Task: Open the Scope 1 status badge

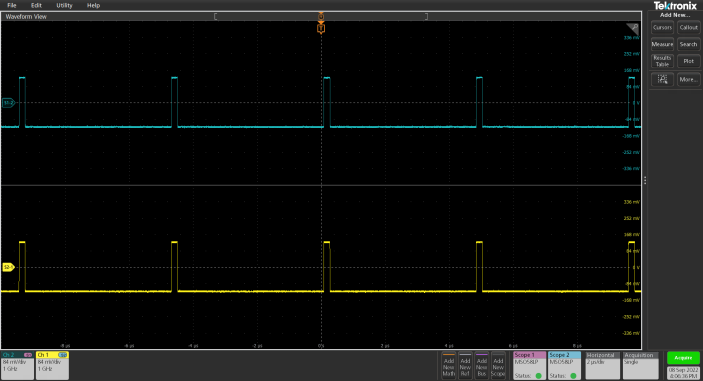Action: pos(529,365)
